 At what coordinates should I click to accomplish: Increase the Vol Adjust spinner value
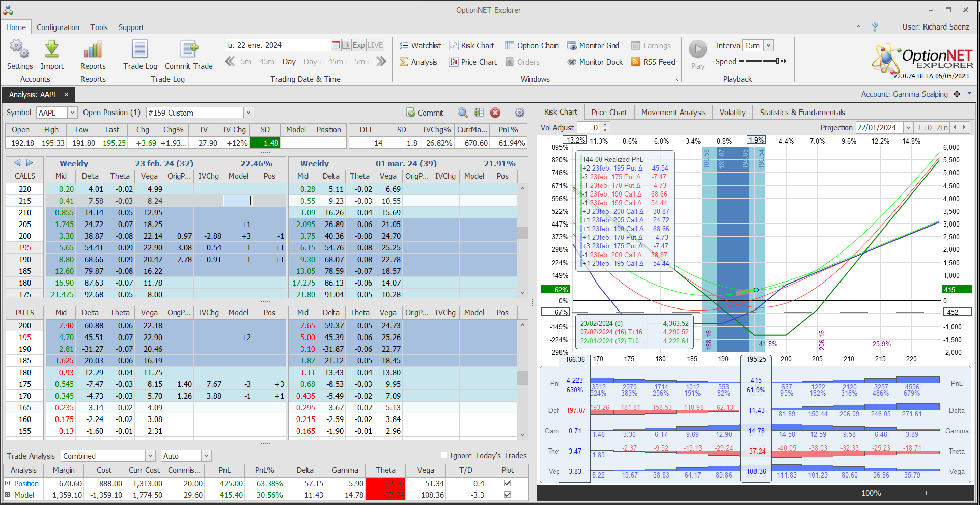point(605,125)
